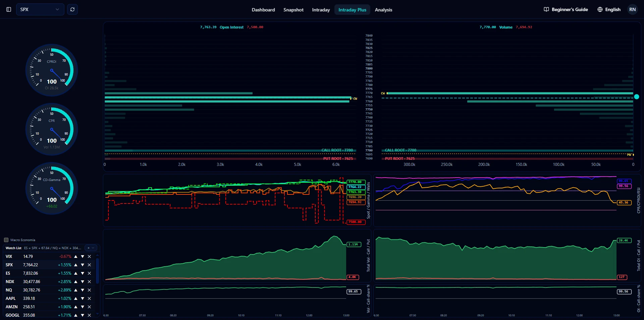Click the CPR gauge dial
644x320 pixels.
52,129
